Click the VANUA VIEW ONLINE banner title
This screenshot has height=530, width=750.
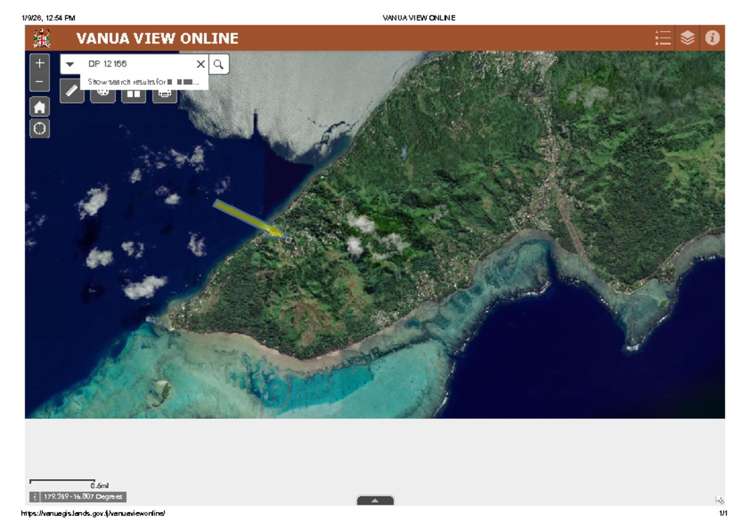157,38
